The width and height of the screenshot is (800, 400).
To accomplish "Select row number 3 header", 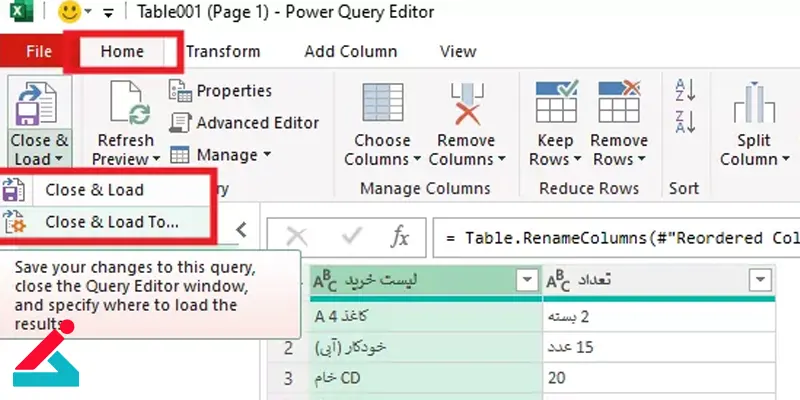I will tap(289, 379).
